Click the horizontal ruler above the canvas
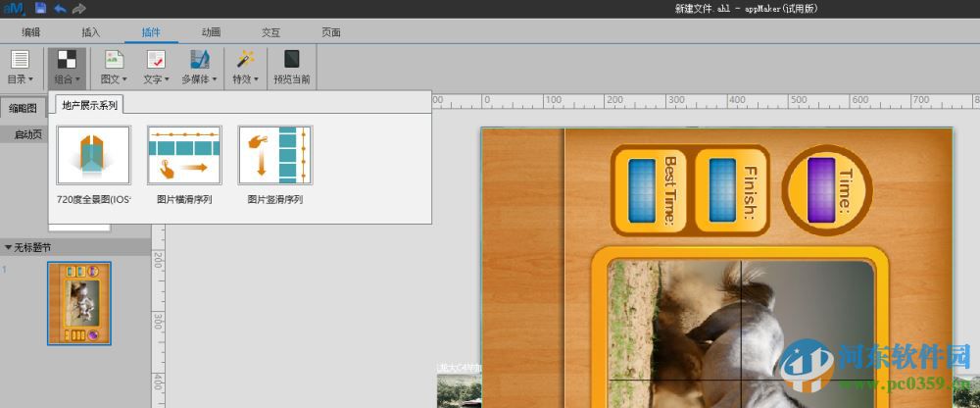This screenshot has width=980, height=408. 706,101
